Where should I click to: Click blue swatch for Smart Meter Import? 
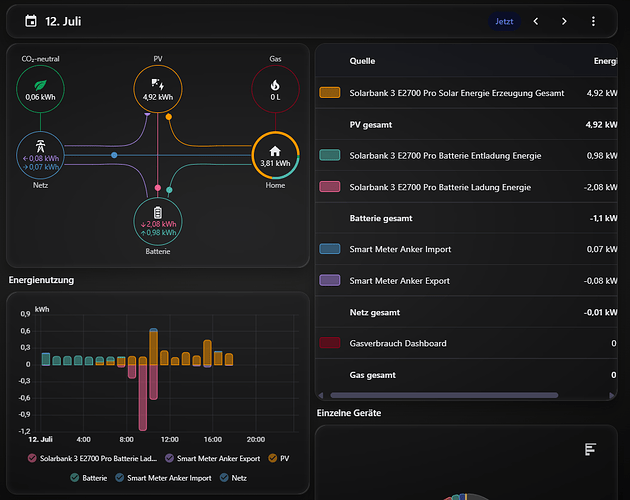[330, 249]
